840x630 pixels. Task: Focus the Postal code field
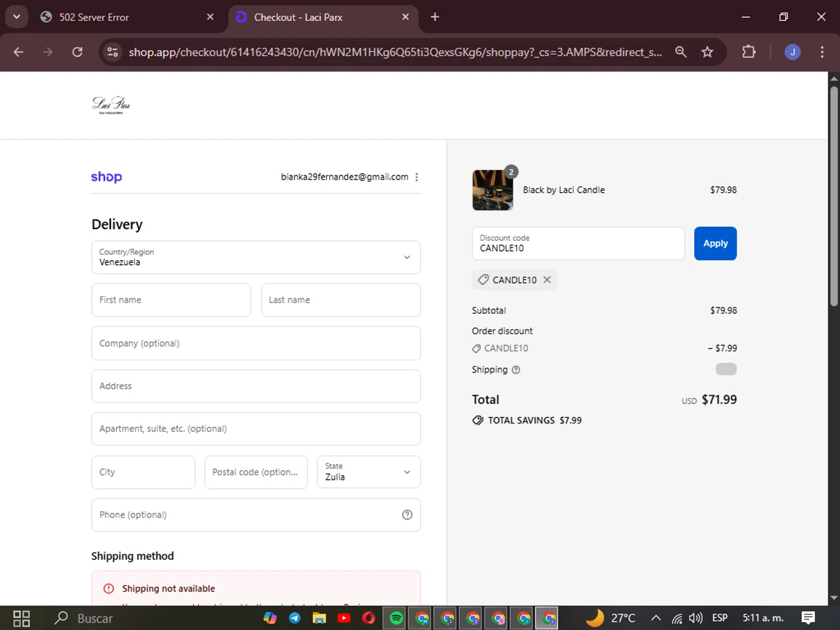(256, 472)
